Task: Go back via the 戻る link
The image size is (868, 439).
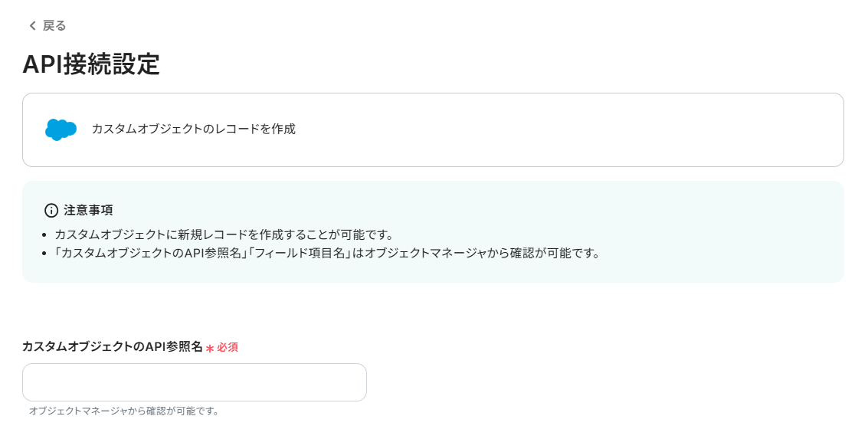Action: (x=54, y=26)
